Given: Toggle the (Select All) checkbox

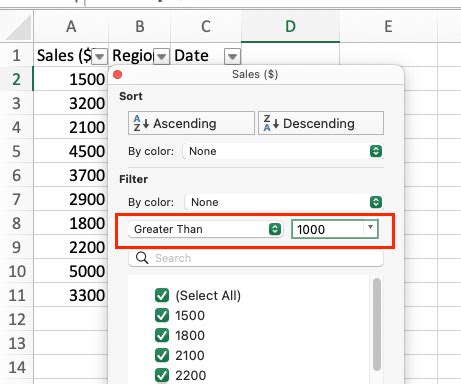Looking at the screenshot, I should (x=162, y=295).
